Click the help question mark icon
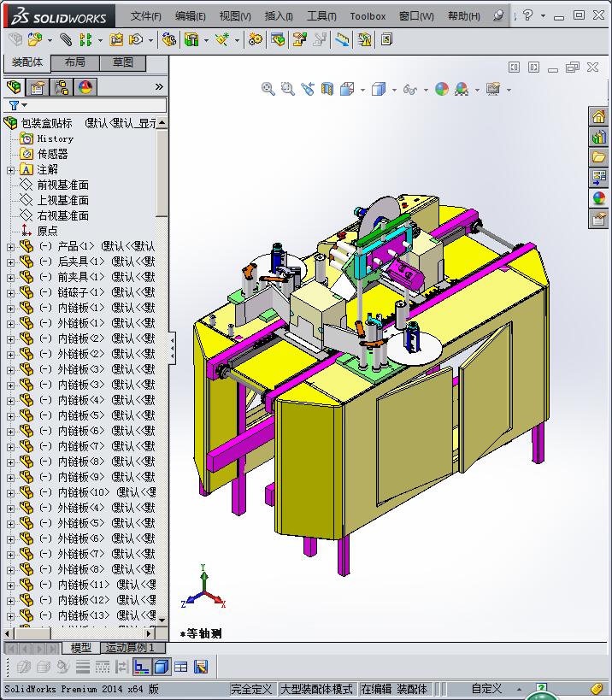Viewport: 612px width, 700px height. pos(528,15)
